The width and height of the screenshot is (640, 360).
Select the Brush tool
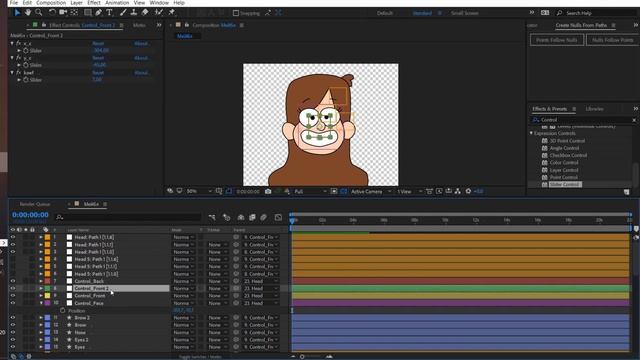[123, 13]
